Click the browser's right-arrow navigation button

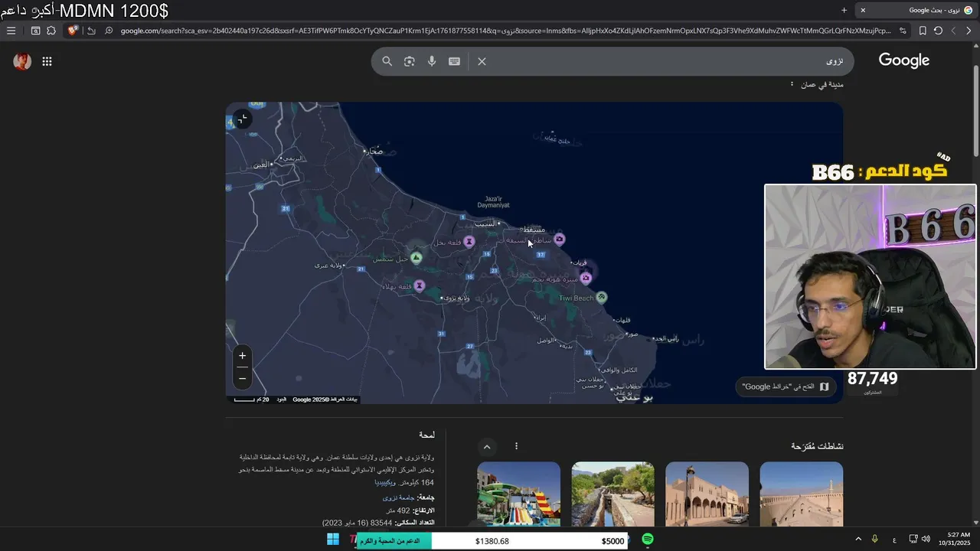[x=969, y=31]
